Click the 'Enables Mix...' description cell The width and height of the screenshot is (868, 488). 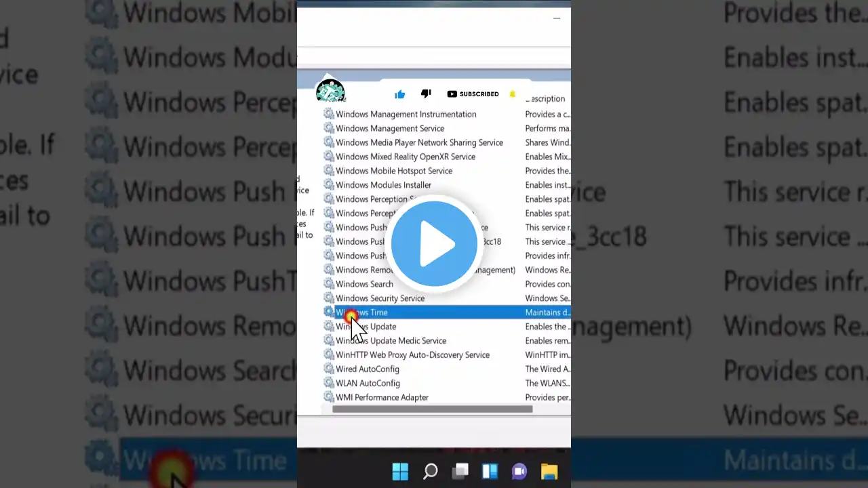tap(547, 157)
